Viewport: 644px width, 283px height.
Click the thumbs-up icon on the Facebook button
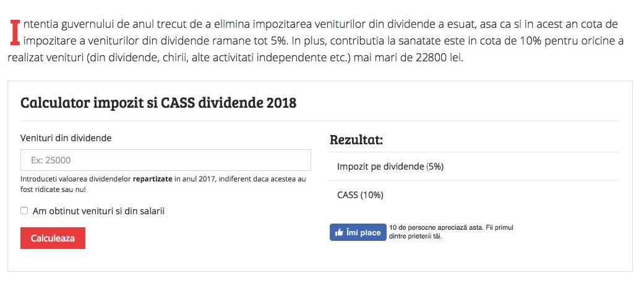click(x=339, y=232)
